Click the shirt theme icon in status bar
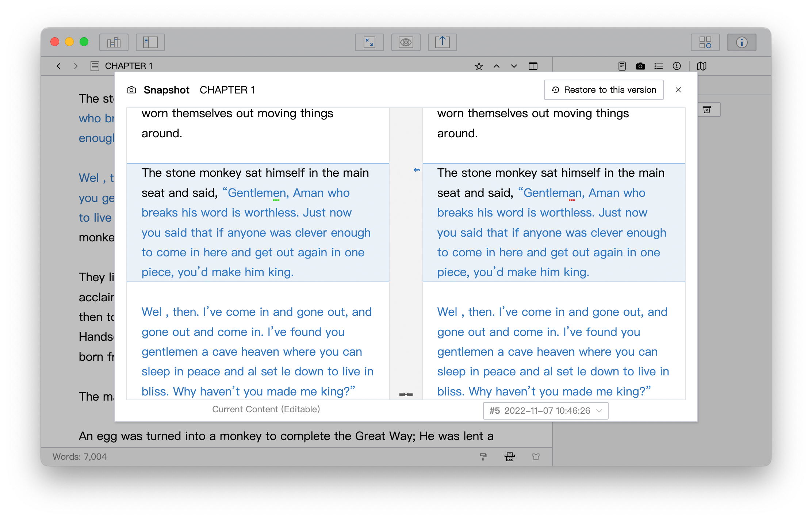 (536, 457)
